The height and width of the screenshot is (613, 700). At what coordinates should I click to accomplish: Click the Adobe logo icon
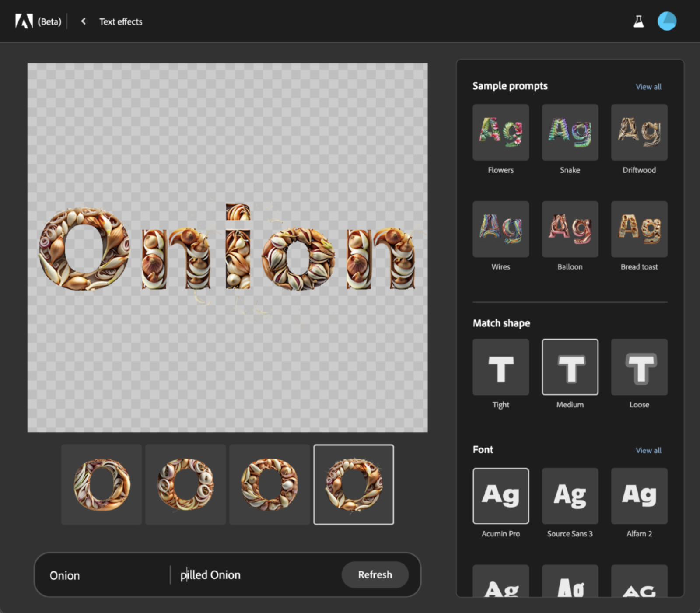coord(24,21)
